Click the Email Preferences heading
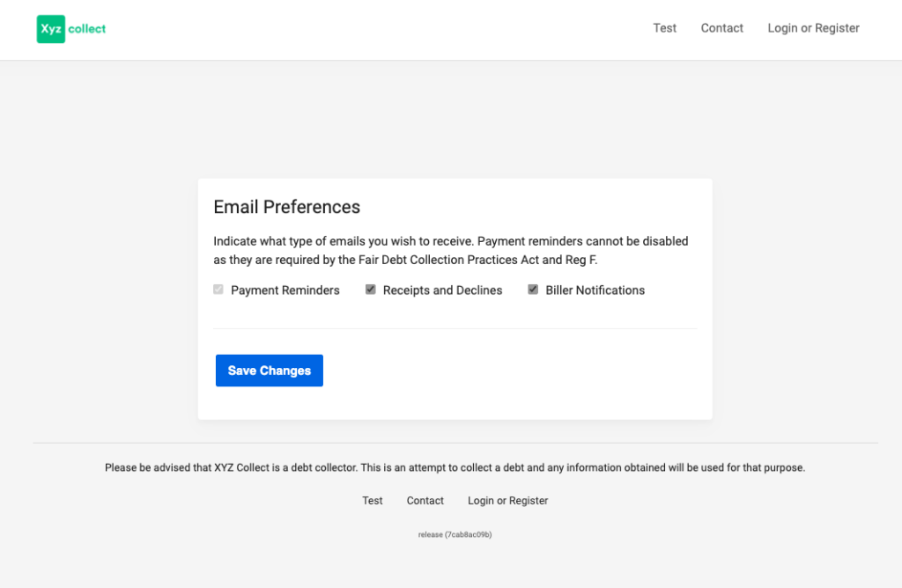Image resolution: width=902 pixels, height=588 pixels. [286, 207]
